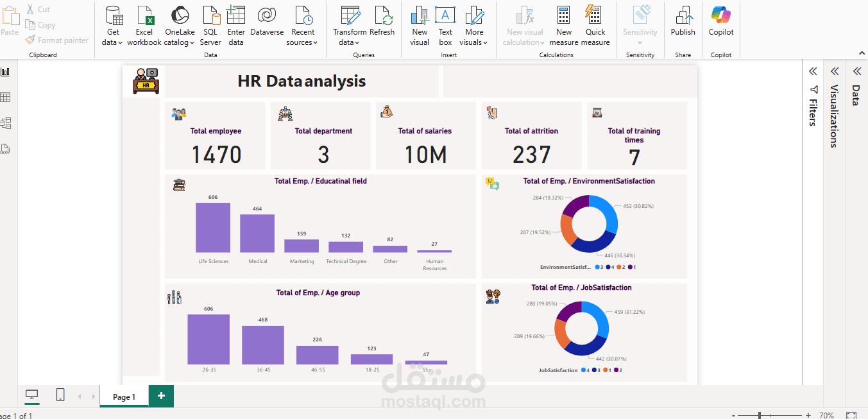Select the Total of salaries card

coord(426,135)
